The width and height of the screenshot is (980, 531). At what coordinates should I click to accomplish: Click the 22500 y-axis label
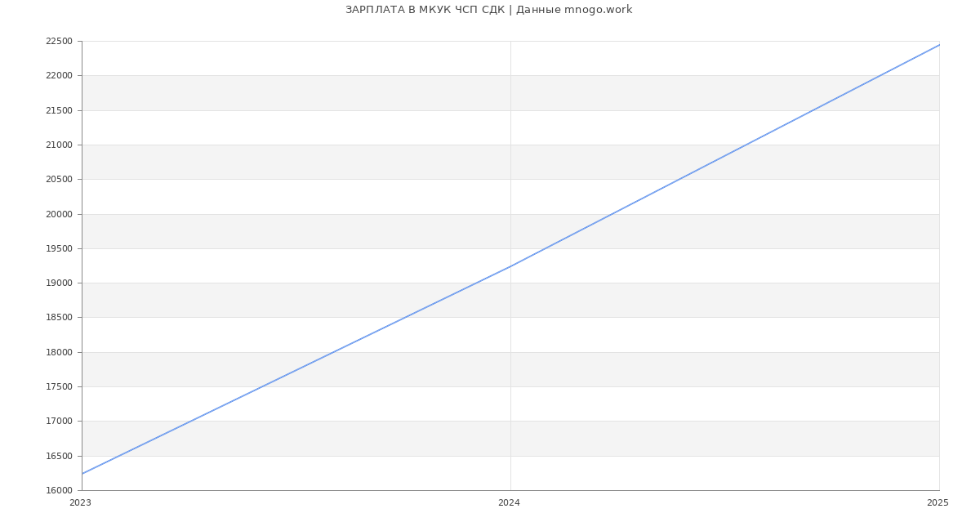[x=59, y=42]
